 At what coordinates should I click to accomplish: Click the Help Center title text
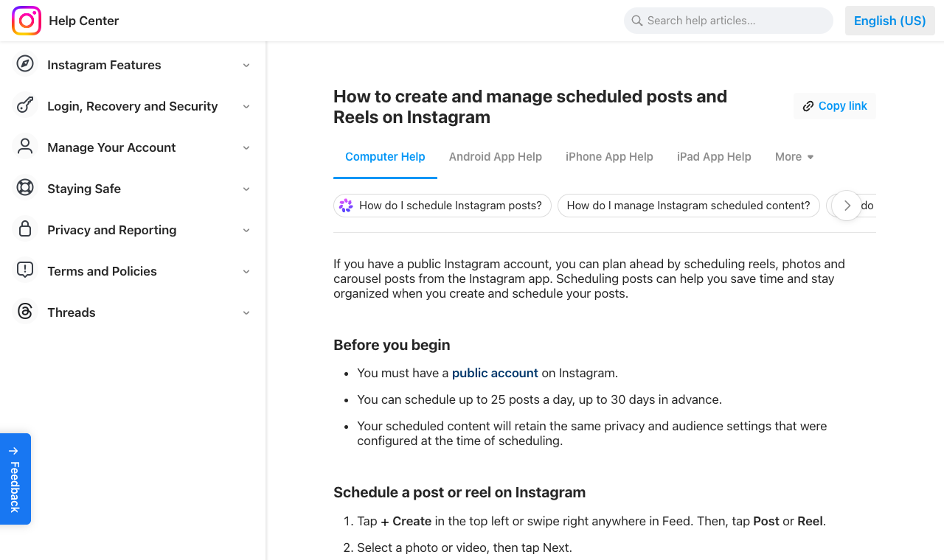[x=84, y=21]
